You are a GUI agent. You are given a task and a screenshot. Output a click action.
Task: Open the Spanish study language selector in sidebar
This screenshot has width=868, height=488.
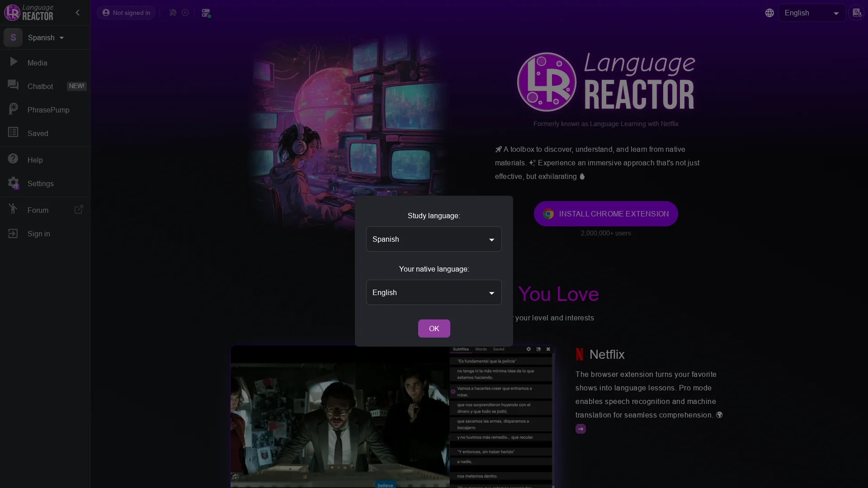pos(45,38)
